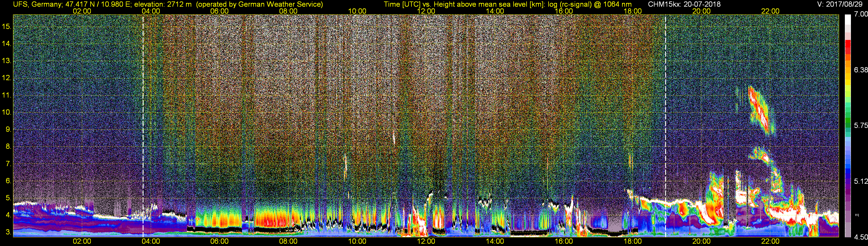Click the text '(operated by German Weather Service)'

[x=260, y=4]
